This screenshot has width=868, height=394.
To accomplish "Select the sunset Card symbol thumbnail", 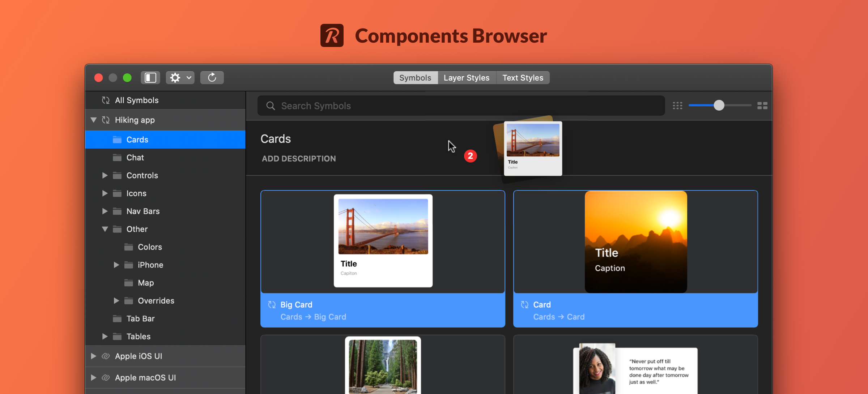I will point(636,242).
